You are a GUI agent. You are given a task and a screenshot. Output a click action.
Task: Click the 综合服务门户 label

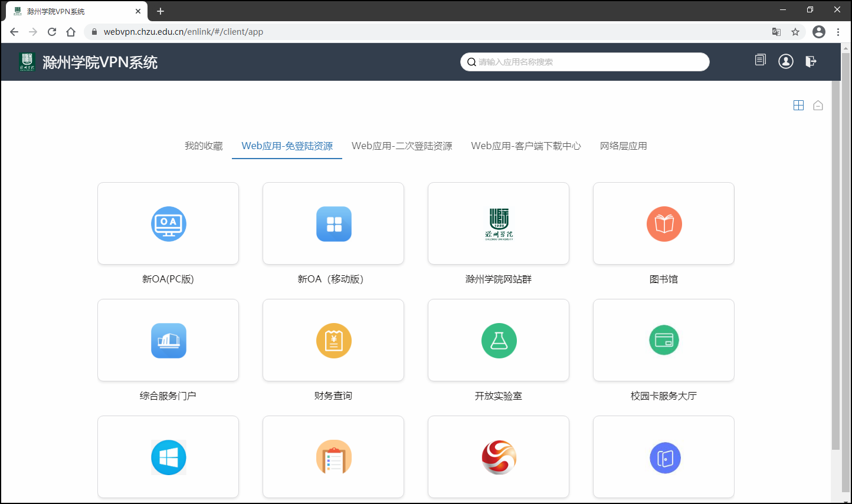[168, 396]
